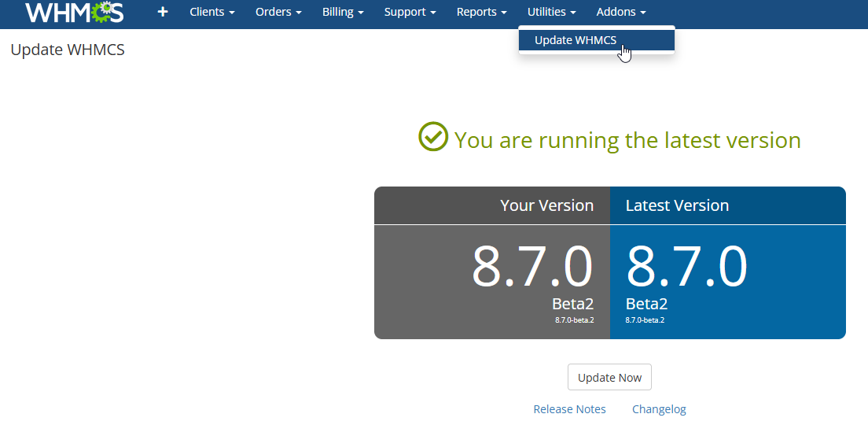Collapse the Utilities menu
Viewport: 868px width, 436px height.
click(x=552, y=12)
